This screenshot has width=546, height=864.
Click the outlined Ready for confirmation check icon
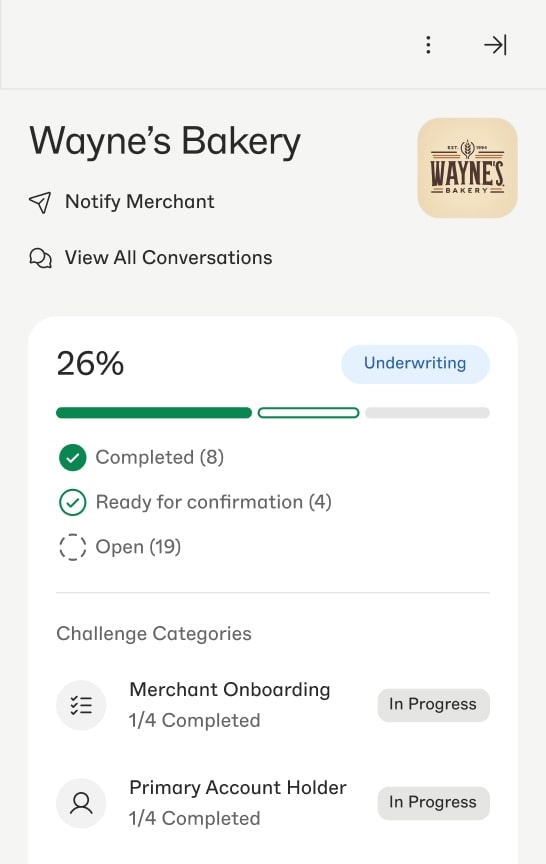(x=73, y=502)
